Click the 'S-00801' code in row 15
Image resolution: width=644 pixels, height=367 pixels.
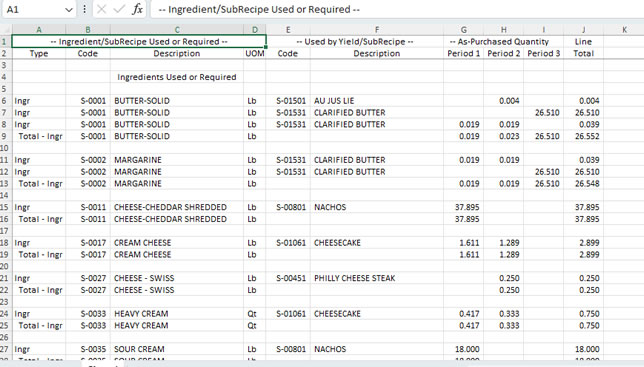tap(288, 207)
